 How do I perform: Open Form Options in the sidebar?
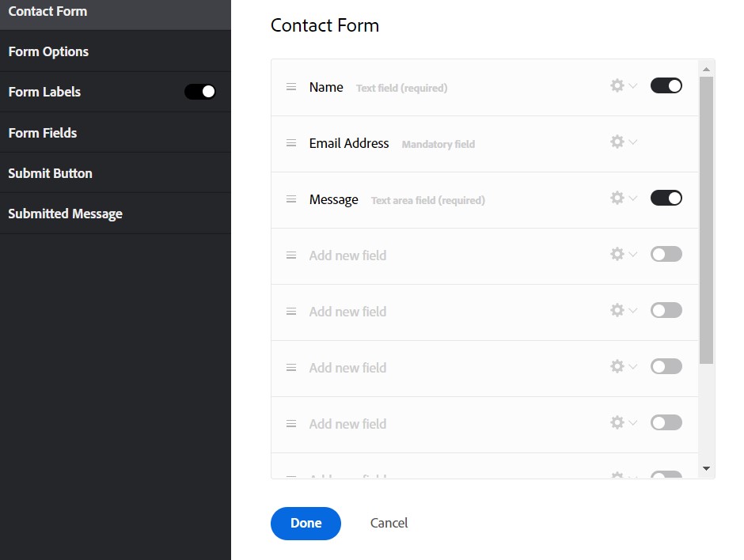(48, 51)
